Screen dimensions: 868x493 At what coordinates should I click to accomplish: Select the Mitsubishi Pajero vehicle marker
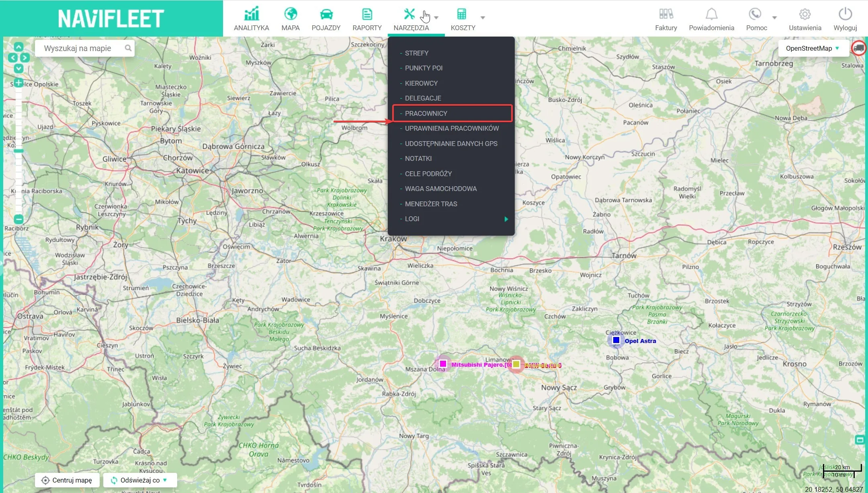443,364
